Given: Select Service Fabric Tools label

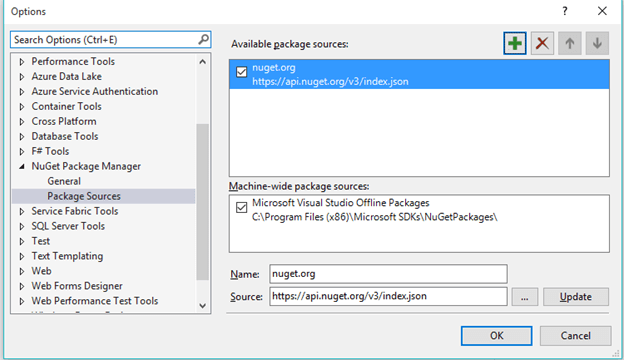Looking at the screenshot, I should 75,211.
